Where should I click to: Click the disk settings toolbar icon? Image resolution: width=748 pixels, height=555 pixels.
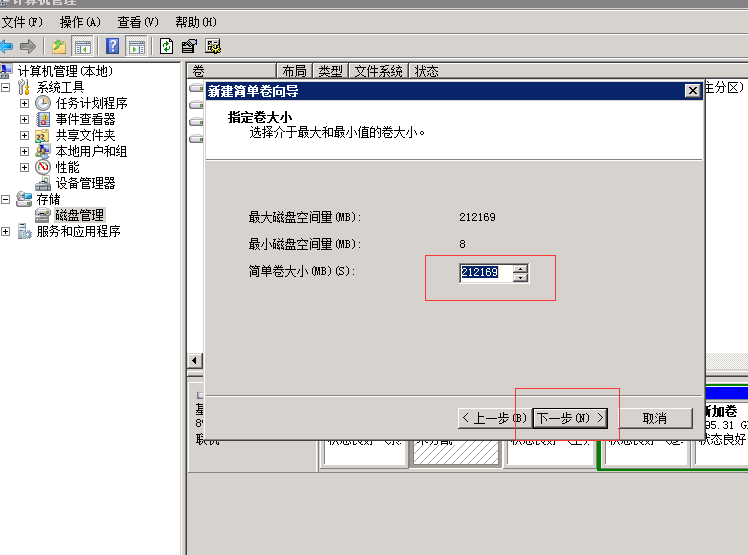pos(213,46)
